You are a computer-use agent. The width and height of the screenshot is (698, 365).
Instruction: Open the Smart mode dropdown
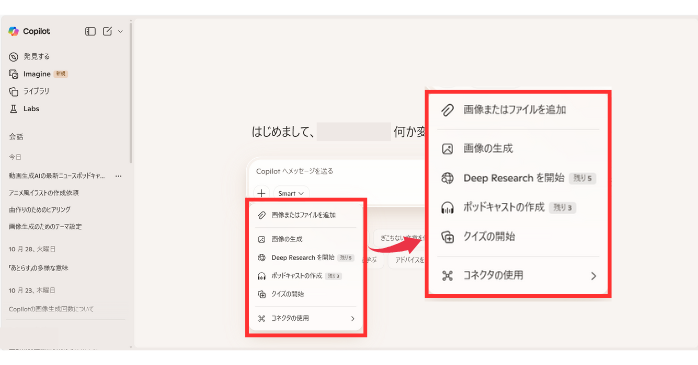pos(291,193)
